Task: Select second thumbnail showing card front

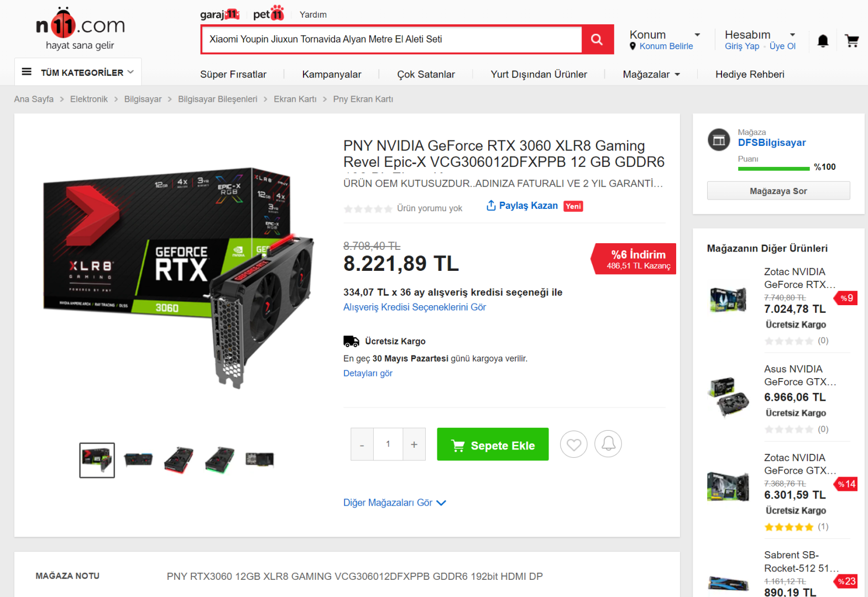Action: coord(138,460)
